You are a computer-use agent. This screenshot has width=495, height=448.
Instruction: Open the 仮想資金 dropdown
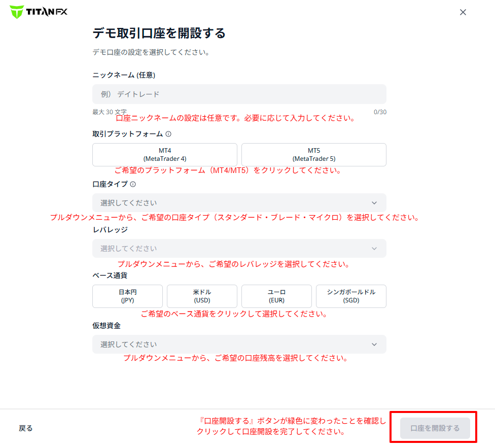click(x=239, y=344)
